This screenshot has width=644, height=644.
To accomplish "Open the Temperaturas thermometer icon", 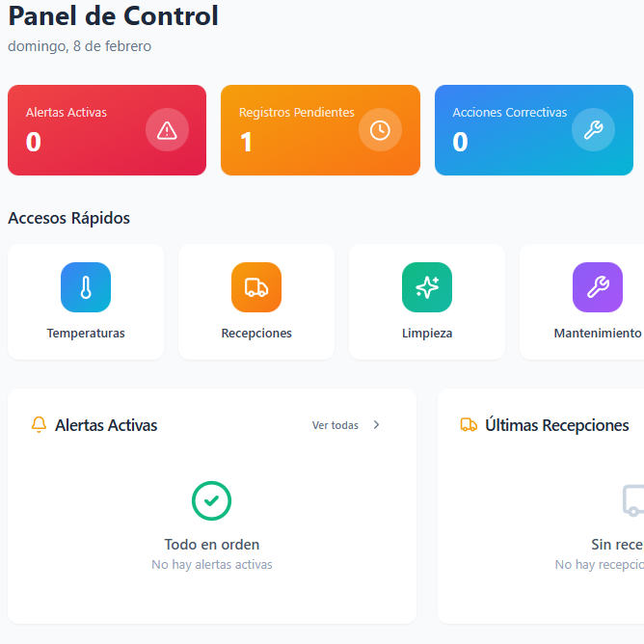I will point(86,287).
